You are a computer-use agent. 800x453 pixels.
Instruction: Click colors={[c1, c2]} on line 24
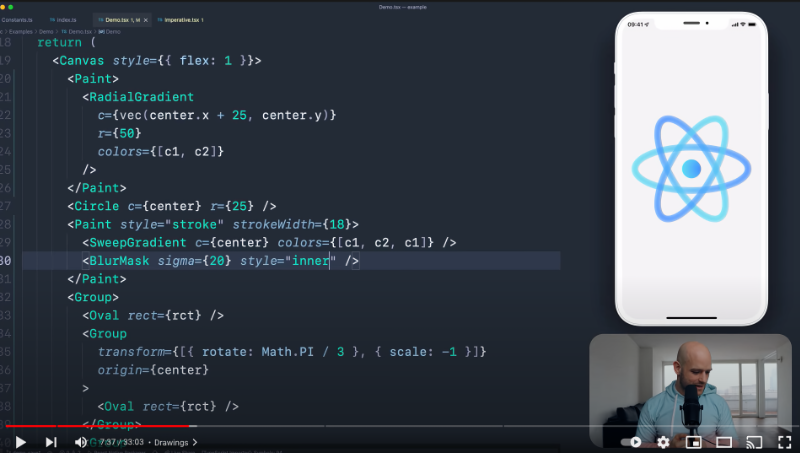(161, 152)
